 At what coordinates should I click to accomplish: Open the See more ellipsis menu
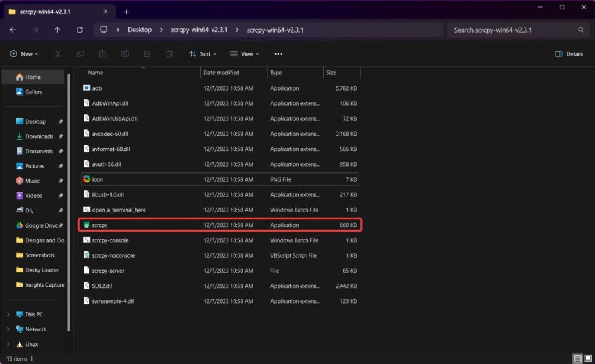coord(278,54)
